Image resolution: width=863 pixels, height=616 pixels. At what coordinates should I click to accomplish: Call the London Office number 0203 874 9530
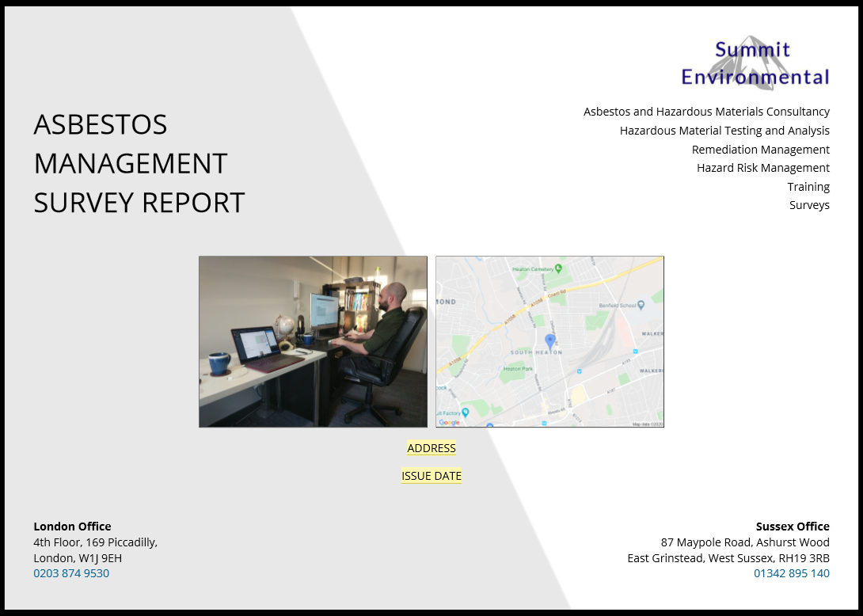point(71,572)
